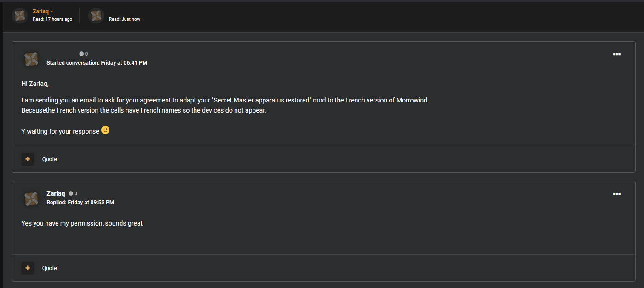The height and width of the screenshot is (288, 644).
Task: Open the ellipsis options menu on the first message
Action: click(617, 54)
